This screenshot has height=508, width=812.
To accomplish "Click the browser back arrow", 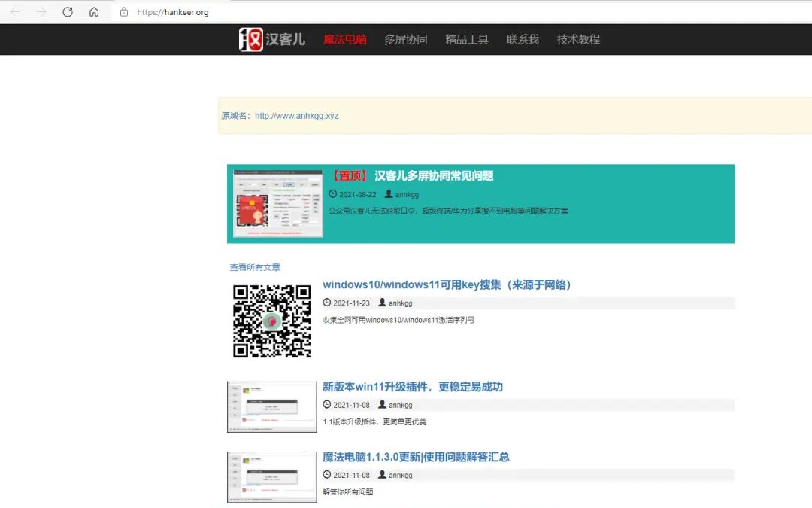I will pyautogui.click(x=15, y=12).
